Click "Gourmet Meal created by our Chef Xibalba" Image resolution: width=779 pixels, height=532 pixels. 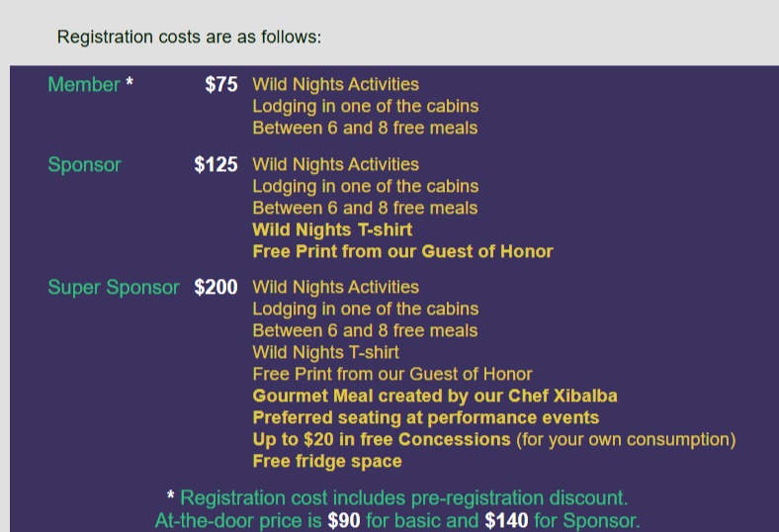tap(435, 396)
